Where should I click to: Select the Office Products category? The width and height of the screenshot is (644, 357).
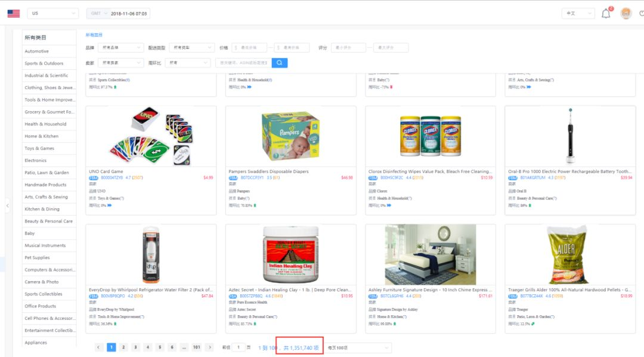[41, 306]
